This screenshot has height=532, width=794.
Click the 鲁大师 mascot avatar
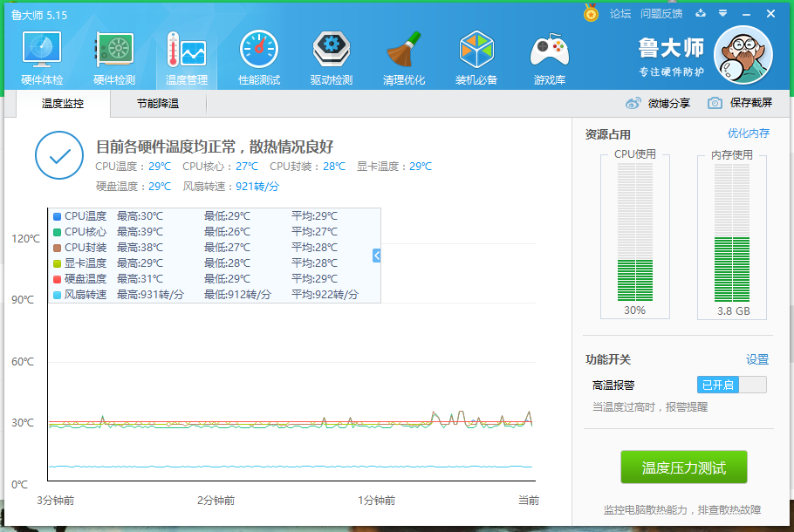[743, 55]
